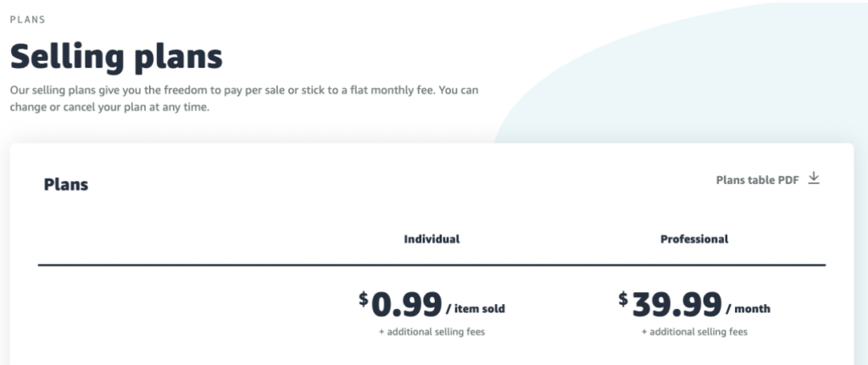Click the download arrow icon
This screenshot has height=365, width=868.
(x=813, y=178)
